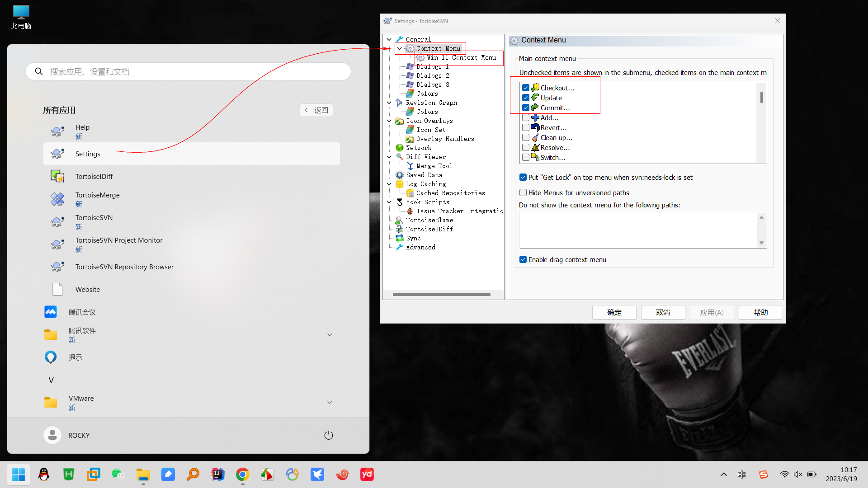This screenshot has height=488, width=868.
Task: Select the Context Menu tree item
Action: point(438,48)
